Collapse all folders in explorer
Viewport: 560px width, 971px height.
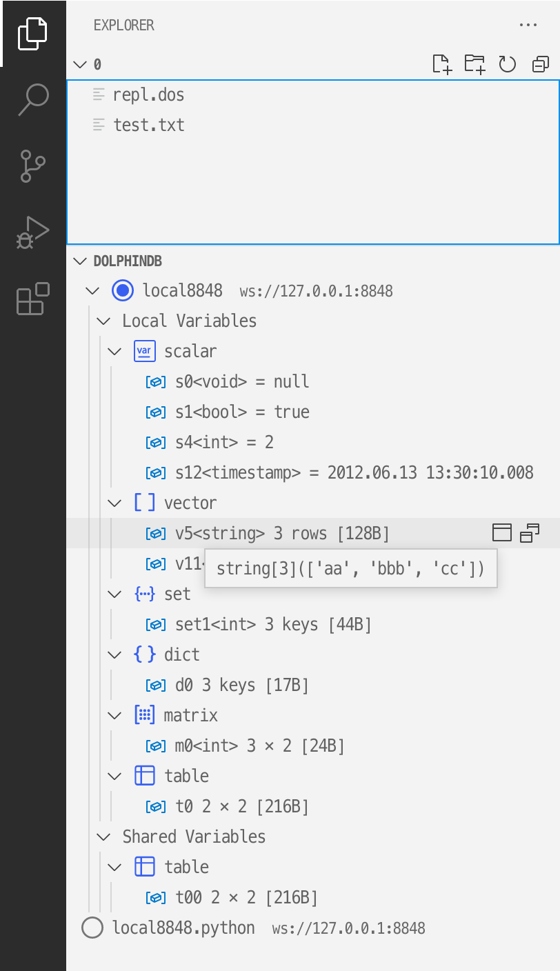[x=540, y=64]
